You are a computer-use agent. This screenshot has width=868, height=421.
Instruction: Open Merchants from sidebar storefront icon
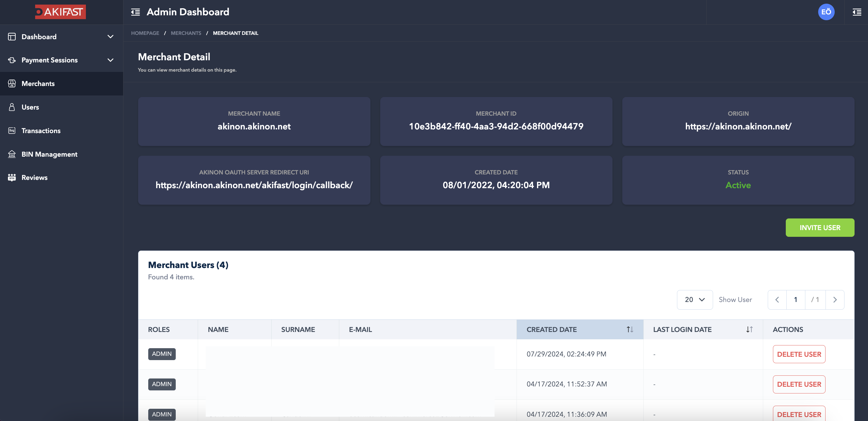(x=12, y=84)
